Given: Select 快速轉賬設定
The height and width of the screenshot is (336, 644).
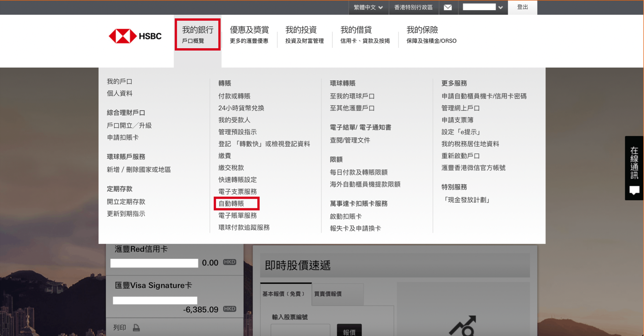Looking at the screenshot, I should 237,180.
